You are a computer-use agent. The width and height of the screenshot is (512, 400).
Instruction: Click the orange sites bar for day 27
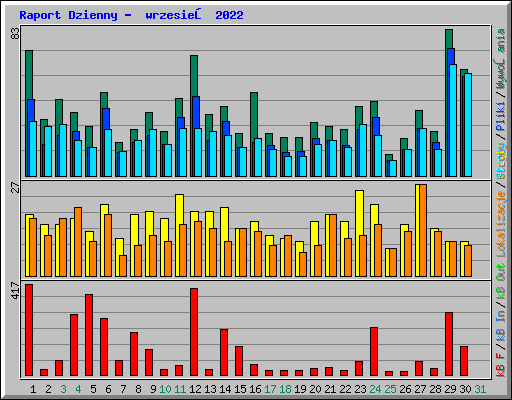pos(423,230)
